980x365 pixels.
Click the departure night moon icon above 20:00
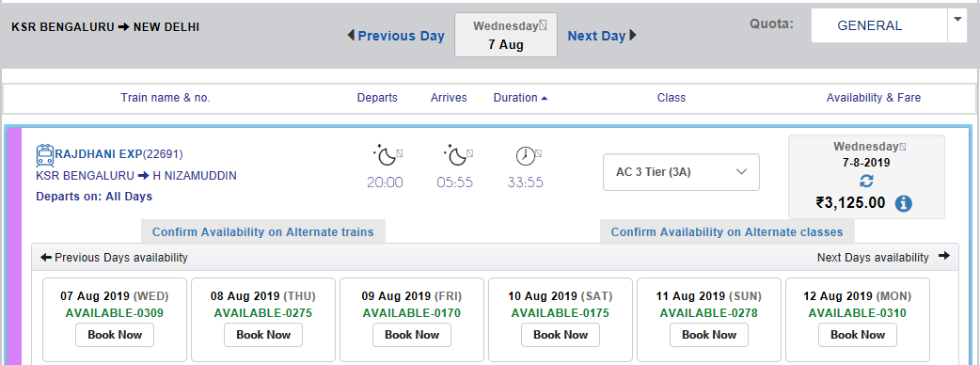pos(384,155)
